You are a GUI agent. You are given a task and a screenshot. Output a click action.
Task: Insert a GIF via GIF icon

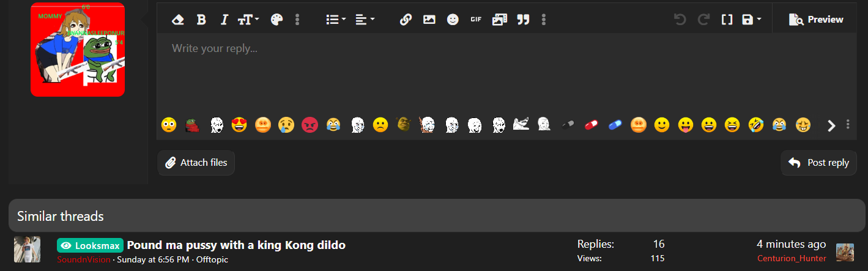(476, 20)
